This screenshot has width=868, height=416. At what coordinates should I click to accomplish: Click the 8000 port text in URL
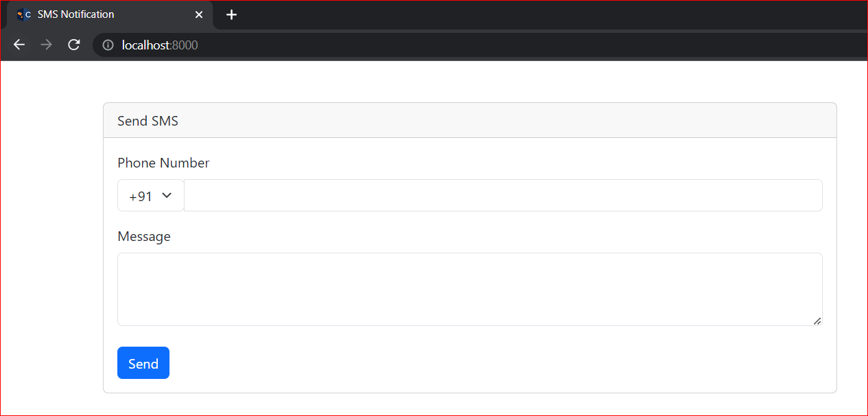pyautogui.click(x=185, y=45)
